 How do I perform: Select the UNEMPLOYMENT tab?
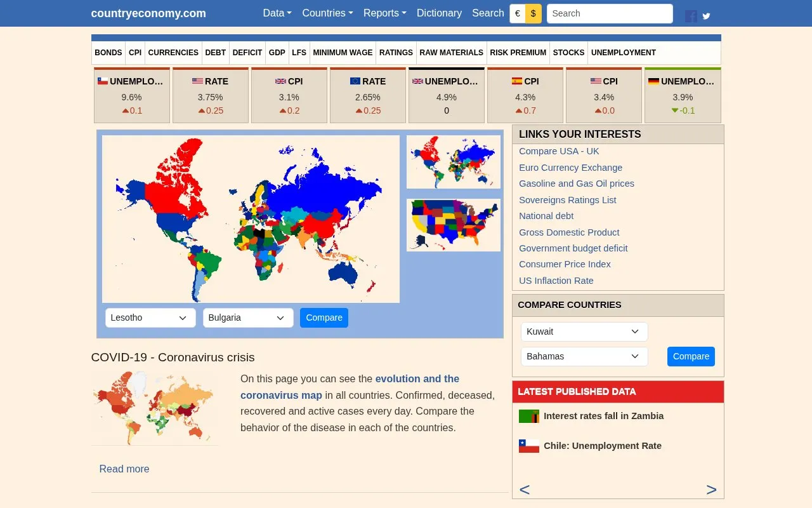(x=624, y=53)
